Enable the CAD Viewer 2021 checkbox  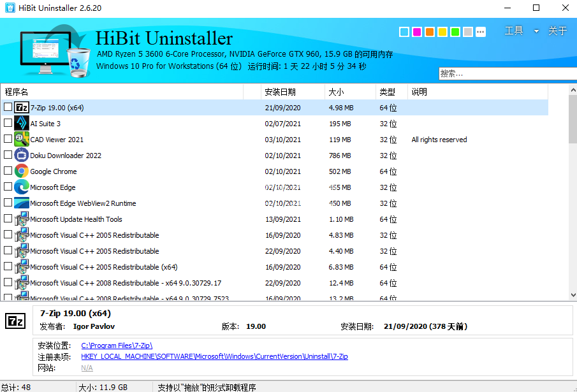tap(8, 139)
